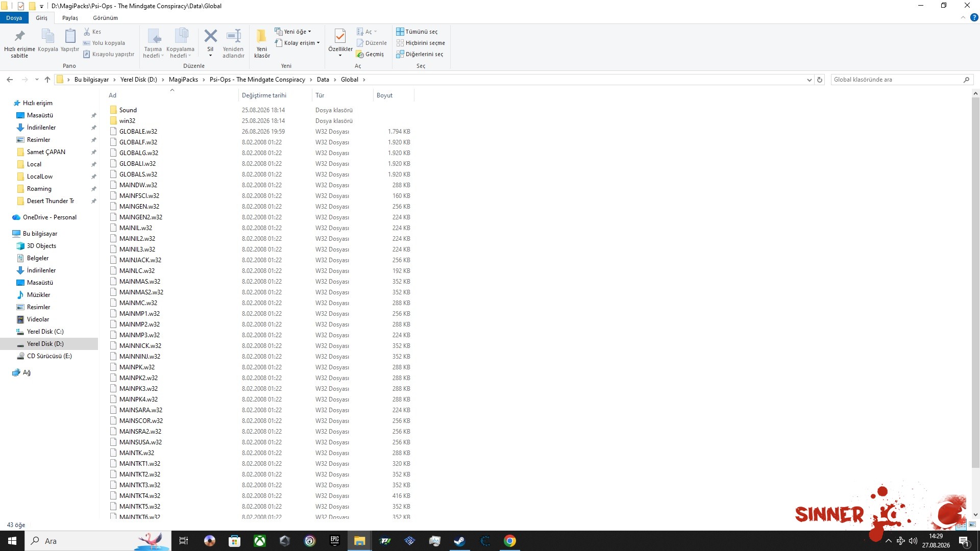Open Özellikler properties icon
The width and height of the screenshot is (980, 551).
[x=340, y=37]
